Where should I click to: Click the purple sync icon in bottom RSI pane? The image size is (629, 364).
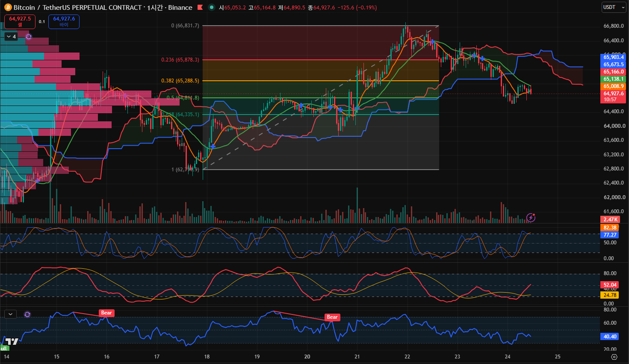point(27,314)
